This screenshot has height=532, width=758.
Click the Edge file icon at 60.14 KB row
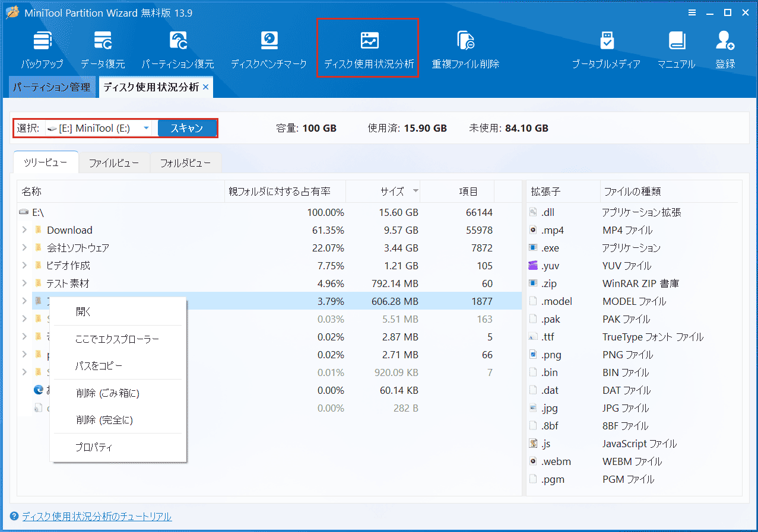pyautogui.click(x=39, y=390)
